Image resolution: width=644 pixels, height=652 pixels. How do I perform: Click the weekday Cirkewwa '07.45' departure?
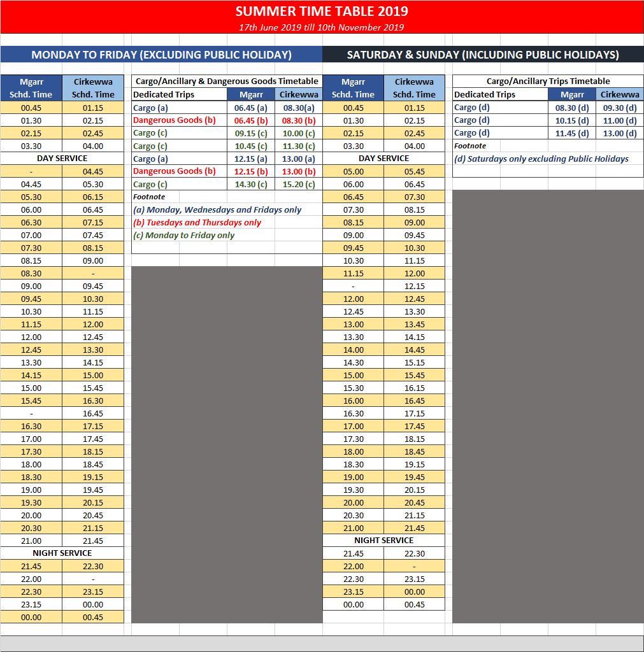(x=93, y=236)
